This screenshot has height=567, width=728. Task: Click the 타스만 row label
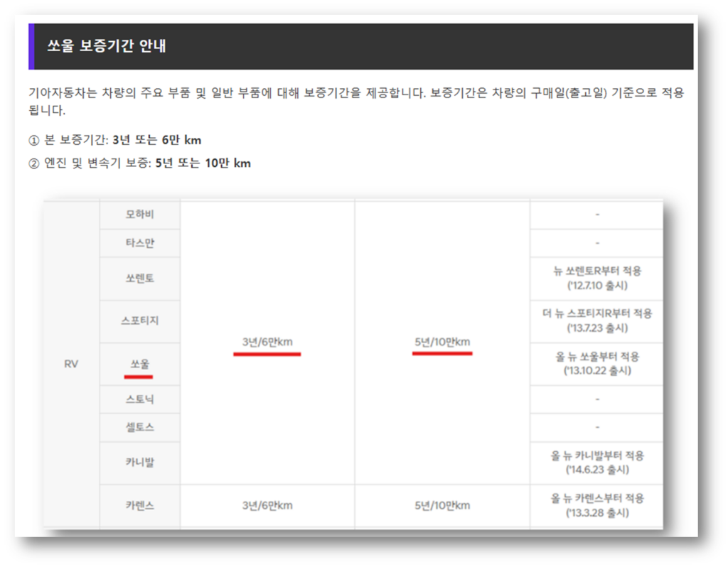pos(140,243)
